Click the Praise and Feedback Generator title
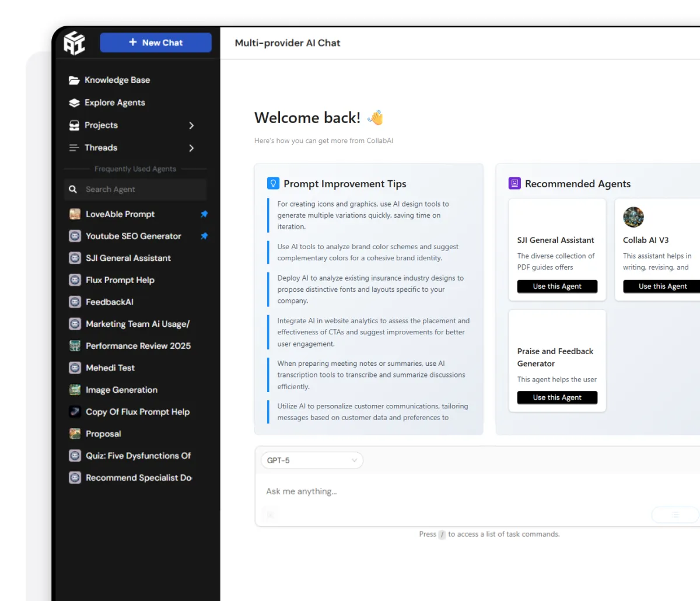Image resolution: width=700 pixels, height=601 pixels. coord(555,357)
